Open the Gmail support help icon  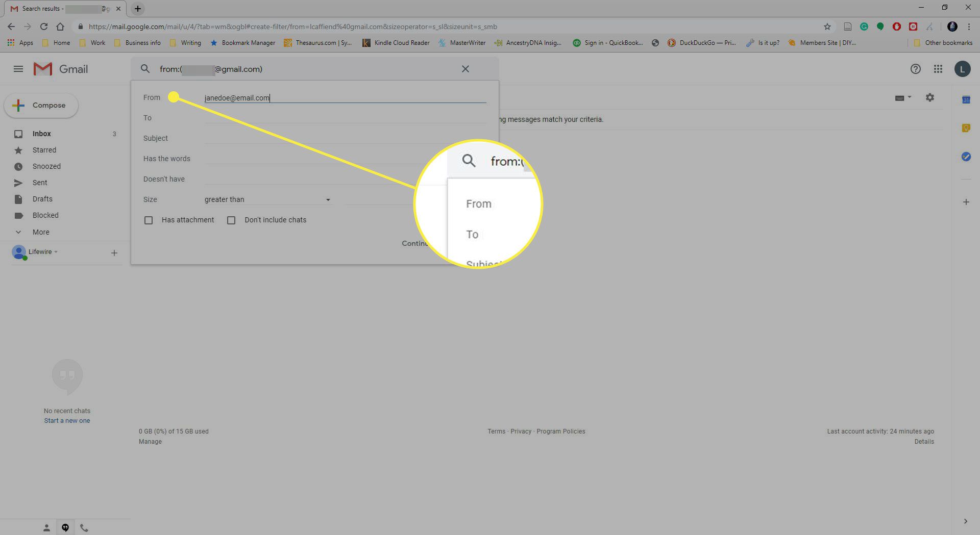point(916,69)
